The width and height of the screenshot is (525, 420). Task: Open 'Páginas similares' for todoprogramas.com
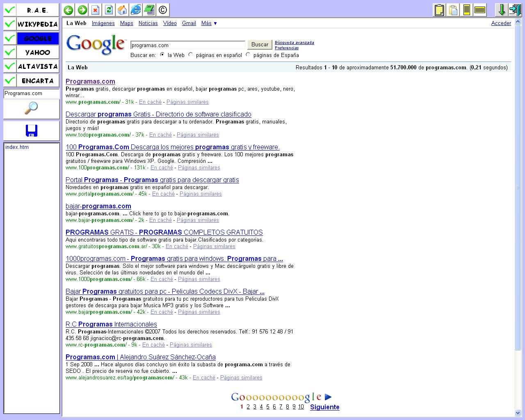(198, 135)
